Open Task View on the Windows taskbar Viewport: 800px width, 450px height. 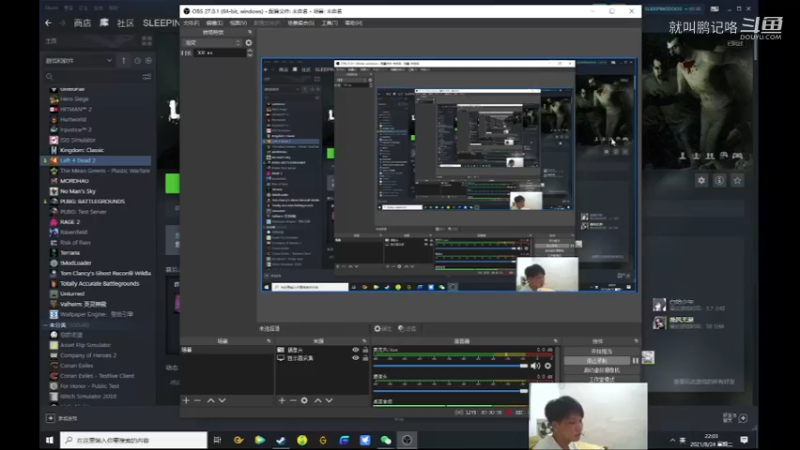pyautogui.click(x=217, y=440)
